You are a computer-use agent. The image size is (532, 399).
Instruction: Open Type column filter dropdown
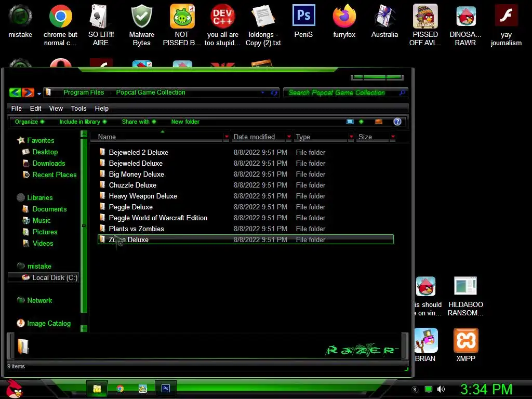click(x=351, y=137)
